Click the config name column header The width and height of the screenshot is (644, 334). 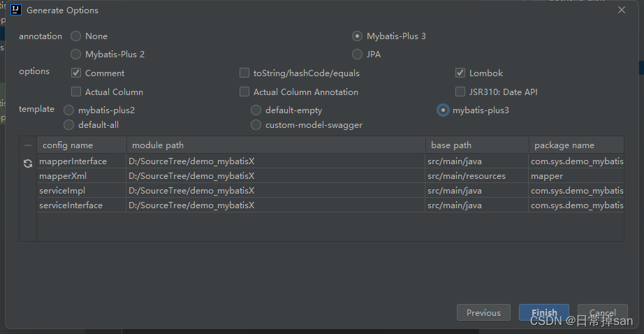82,145
